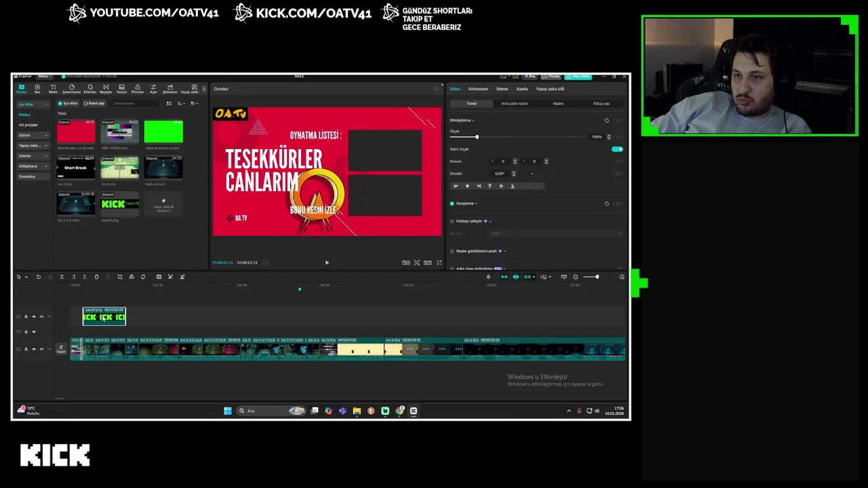
Task: Check the Resim gürültüsünü azalt checkbox
Action: [452, 251]
